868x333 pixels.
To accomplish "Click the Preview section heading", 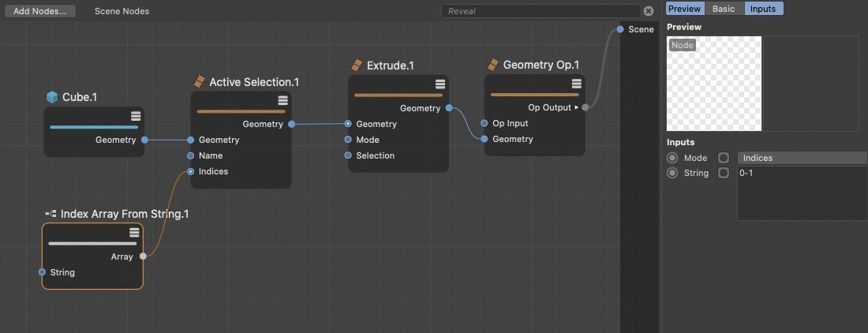I will (x=683, y=27).
